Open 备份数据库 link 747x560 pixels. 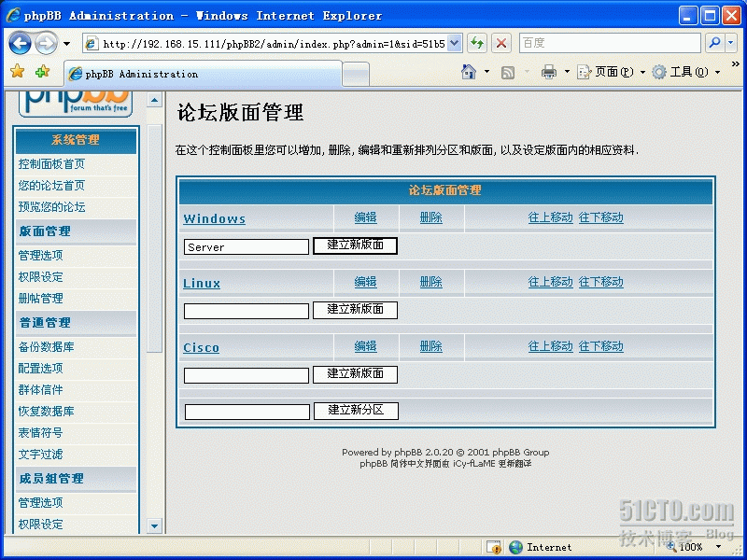click(x=46, y=347)
